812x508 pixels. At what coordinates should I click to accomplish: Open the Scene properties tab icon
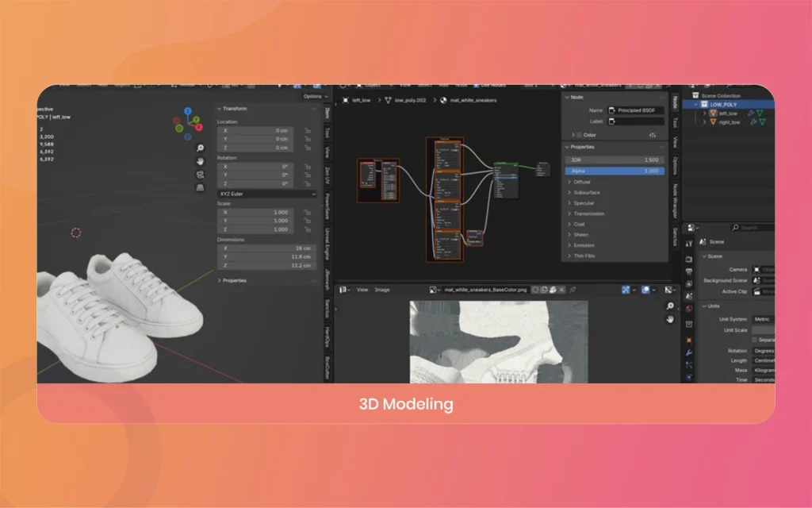tap(689, 297)
